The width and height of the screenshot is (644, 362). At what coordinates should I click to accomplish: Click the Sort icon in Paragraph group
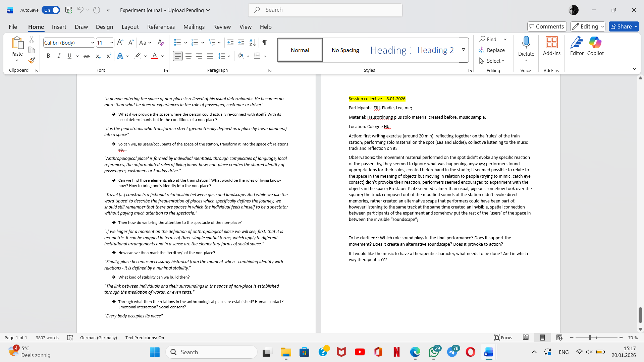tap(253, 43)
